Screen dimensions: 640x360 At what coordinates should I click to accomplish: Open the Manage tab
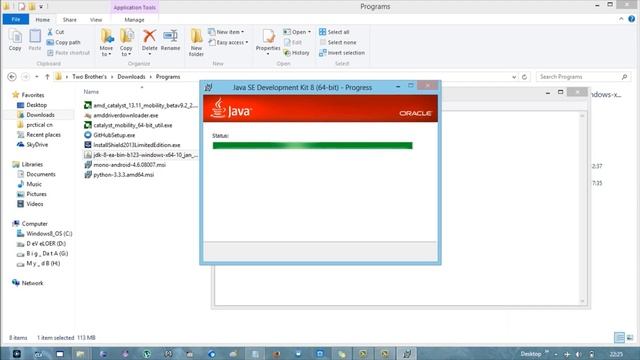134,20
